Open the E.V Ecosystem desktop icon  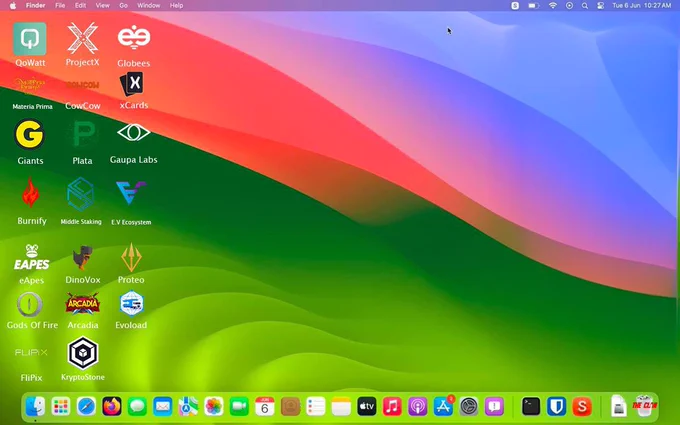tap(131, 193)
